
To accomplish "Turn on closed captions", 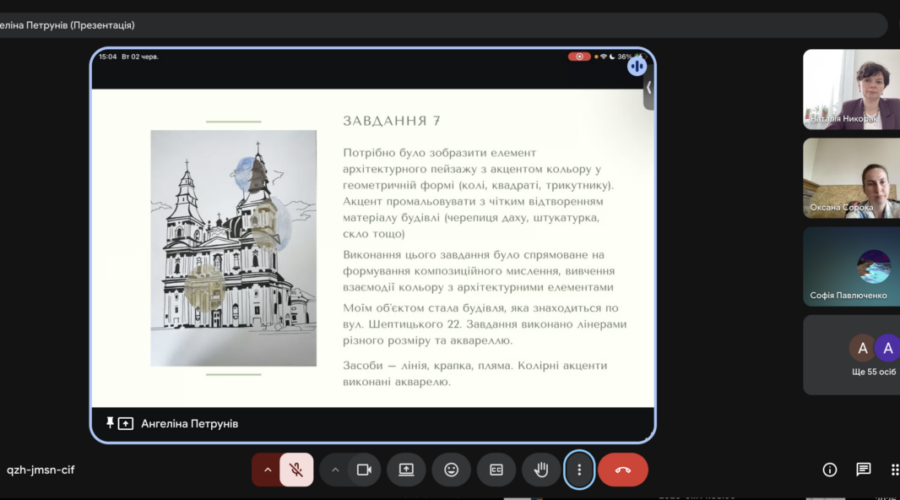I will tap(496, 470).
